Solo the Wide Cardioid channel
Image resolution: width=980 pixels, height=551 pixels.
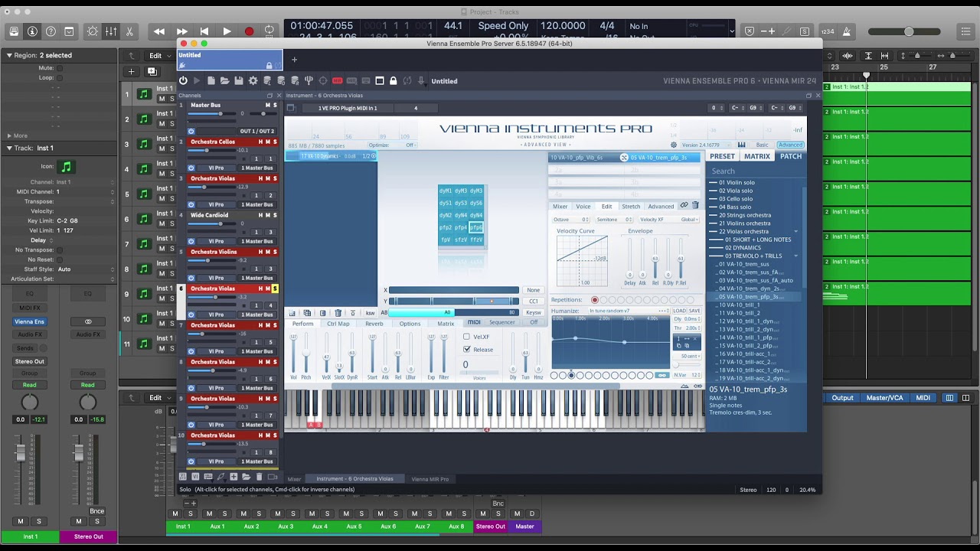click(275, 215)
